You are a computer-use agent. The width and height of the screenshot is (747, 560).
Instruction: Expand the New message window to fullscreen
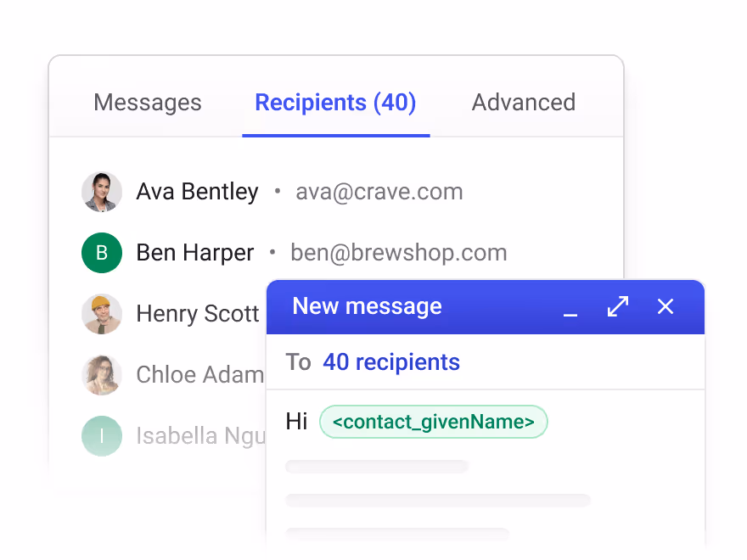tap(618, 306)
